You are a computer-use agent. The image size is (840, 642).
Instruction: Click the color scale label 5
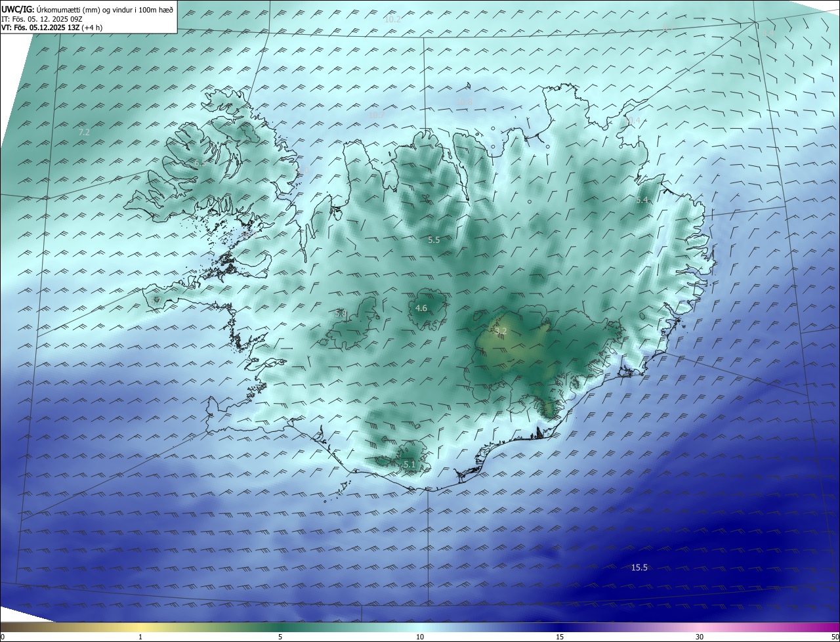(280, 637)
